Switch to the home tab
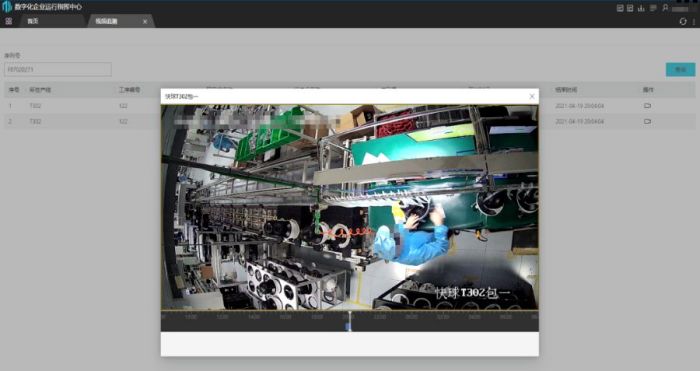700x371 pixels. coord(33,21)
